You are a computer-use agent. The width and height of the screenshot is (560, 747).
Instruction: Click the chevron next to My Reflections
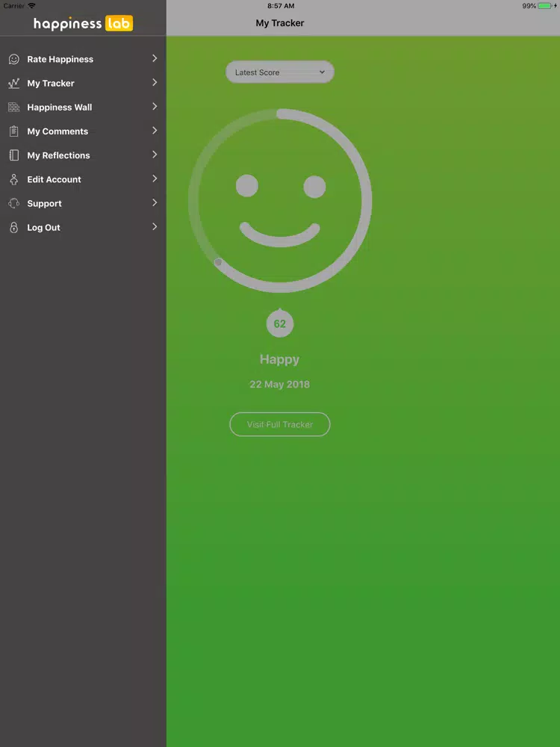[x=155, y=155]
